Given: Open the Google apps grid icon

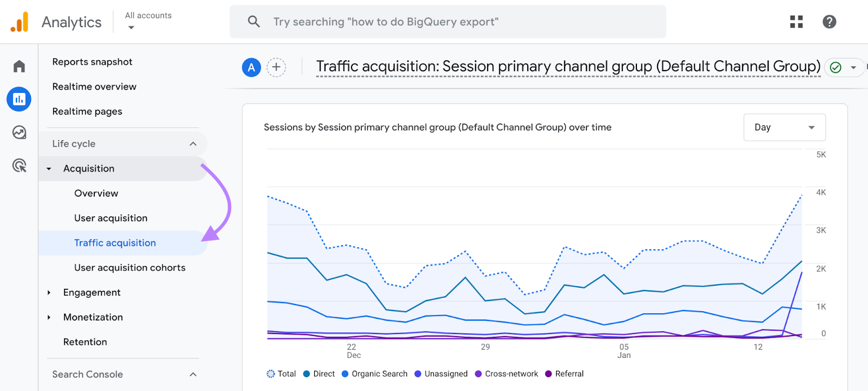Looking at the screenshot, I should point(796,22).
